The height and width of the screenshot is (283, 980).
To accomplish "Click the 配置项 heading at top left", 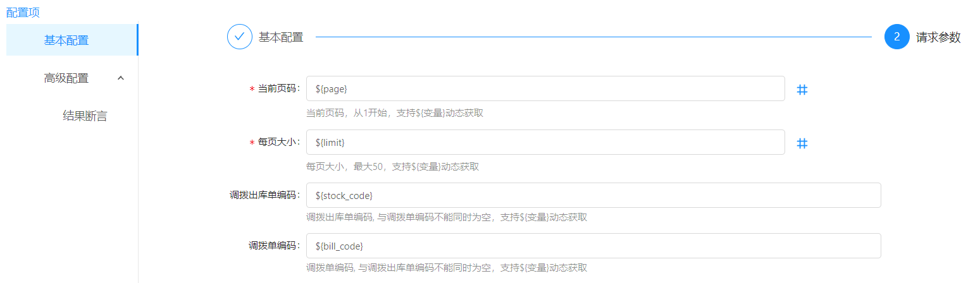I will [x=23, y=12].
